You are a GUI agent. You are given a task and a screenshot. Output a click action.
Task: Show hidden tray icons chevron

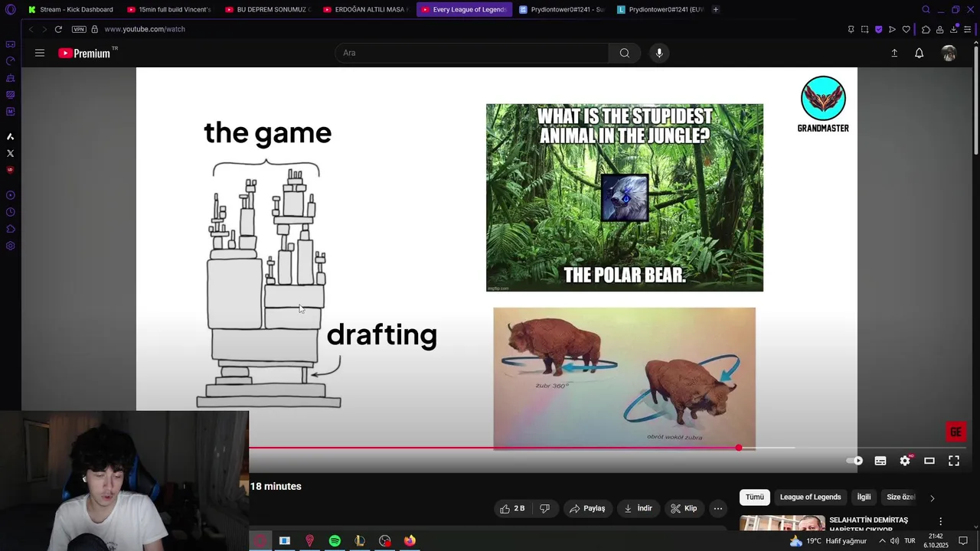[x=882, y=541]
